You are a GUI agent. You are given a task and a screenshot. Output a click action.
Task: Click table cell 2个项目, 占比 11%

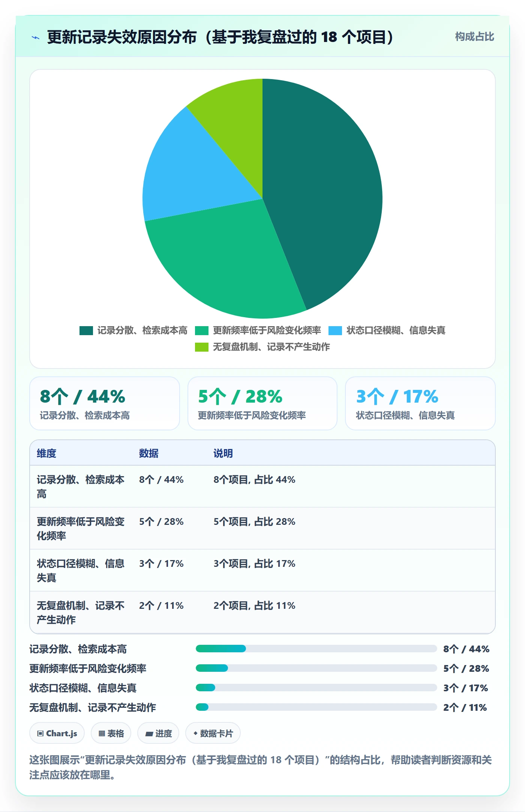[254, 606]
